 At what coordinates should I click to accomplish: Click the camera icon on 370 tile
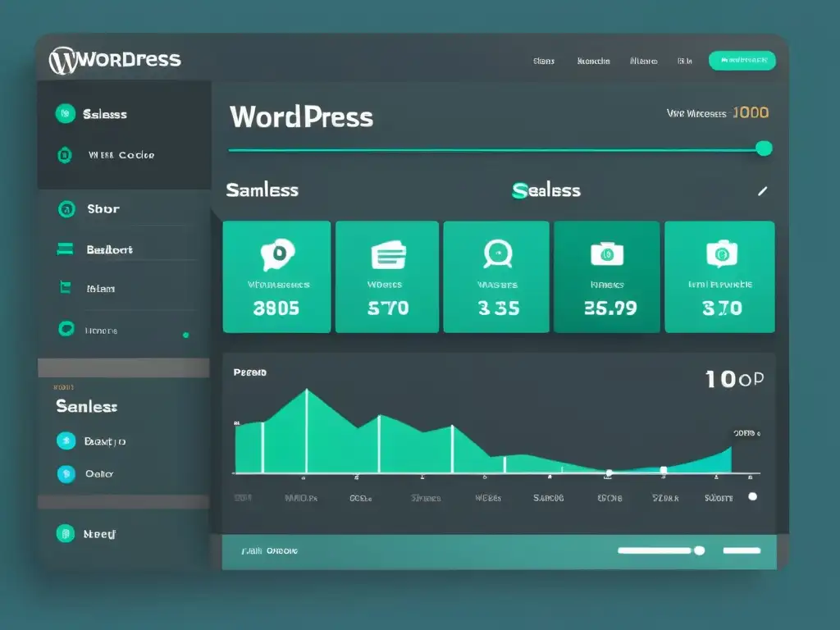coord(722,253)
